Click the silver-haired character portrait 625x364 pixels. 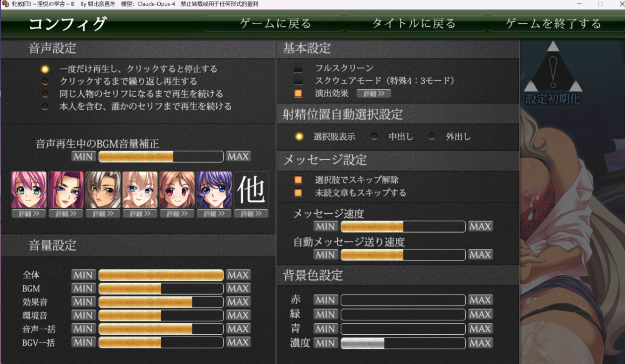[103, 189]
